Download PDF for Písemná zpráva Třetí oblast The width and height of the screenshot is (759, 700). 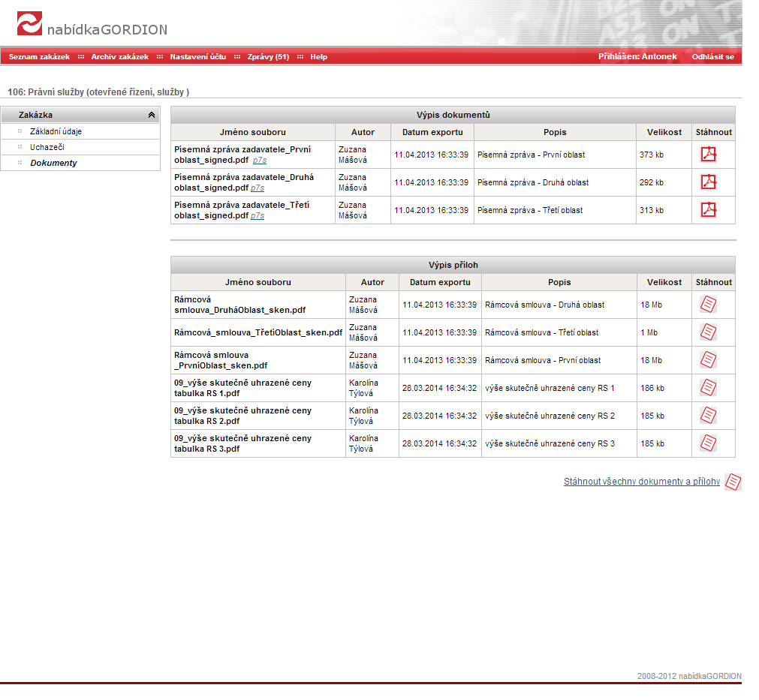(709, 210)
